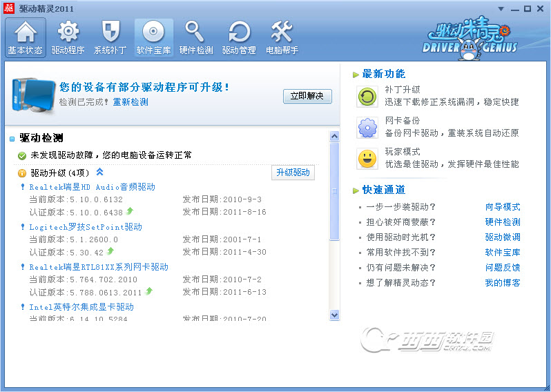The height and width of the screenshot is (392, 551).
Task: Click green upgrade arrow next to 5.788.0613.2011
Action: point(149,291)
